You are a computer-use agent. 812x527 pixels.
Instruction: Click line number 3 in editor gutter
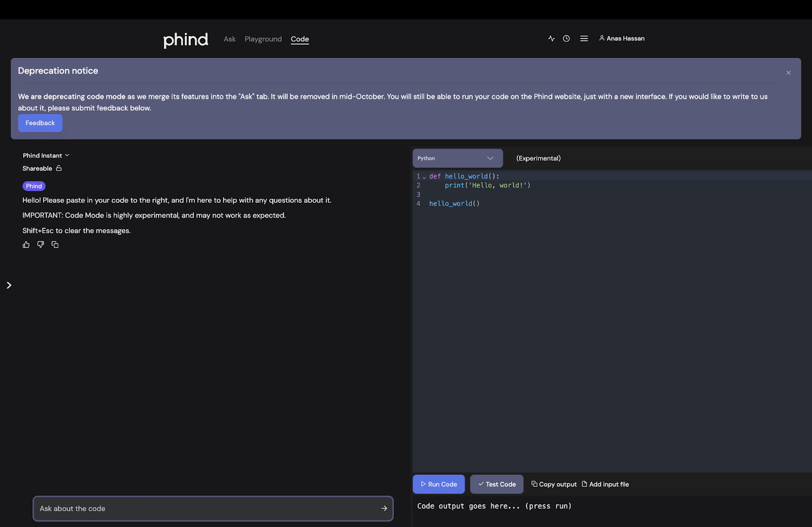point(418,195)
